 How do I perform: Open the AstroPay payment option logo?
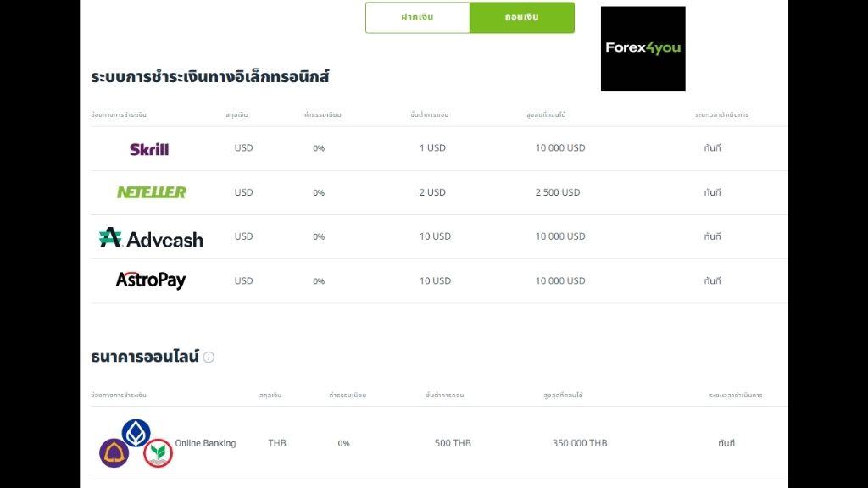151,280
